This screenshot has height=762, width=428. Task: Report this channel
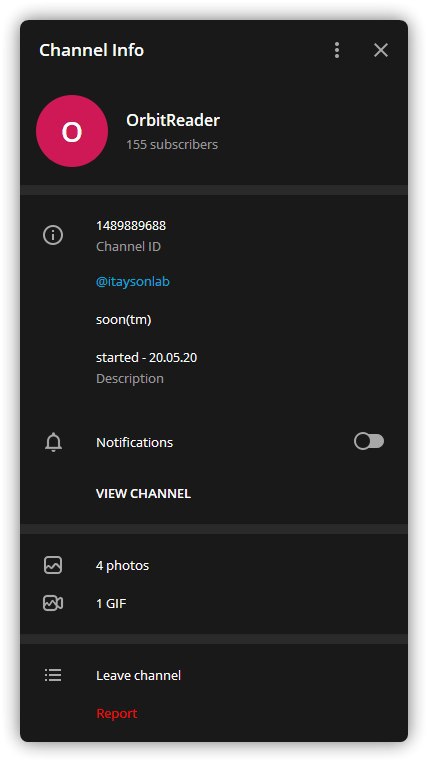coord(117,713)
